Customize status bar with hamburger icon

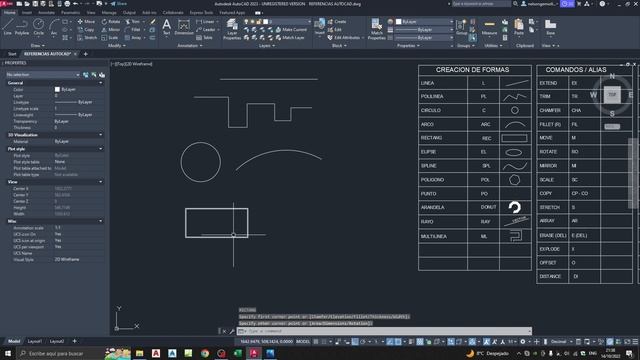tap(635, 342)
